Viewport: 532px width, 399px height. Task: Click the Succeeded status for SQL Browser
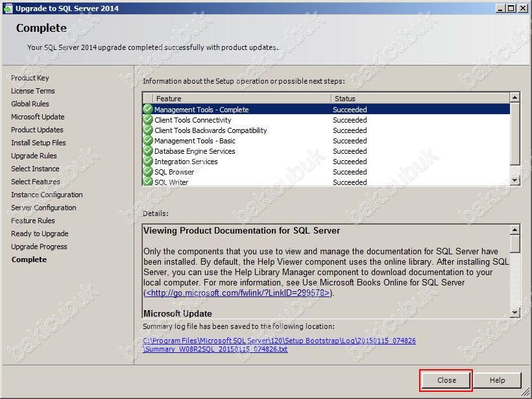pyautogui.click(x=350, y=172)
